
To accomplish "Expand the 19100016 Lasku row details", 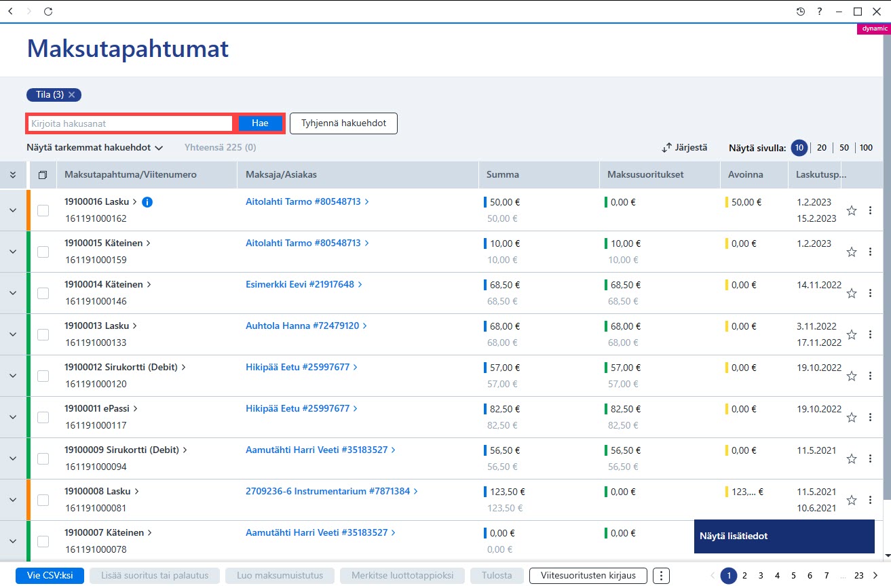I will 12,210.
